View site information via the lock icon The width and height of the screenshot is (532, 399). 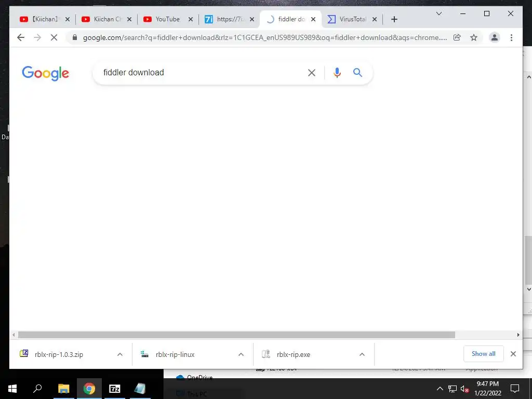pos(75,37)
